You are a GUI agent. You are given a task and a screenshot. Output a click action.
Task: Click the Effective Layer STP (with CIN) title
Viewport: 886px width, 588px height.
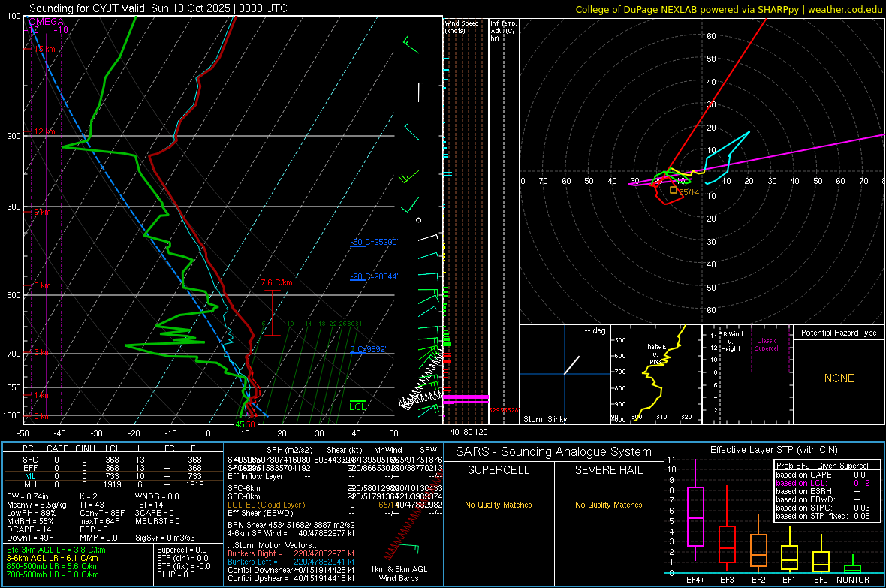pyautogui.click(x=773, y=450)
